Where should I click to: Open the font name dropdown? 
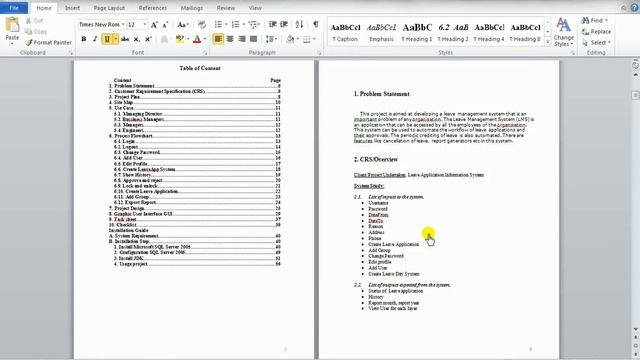123,25
